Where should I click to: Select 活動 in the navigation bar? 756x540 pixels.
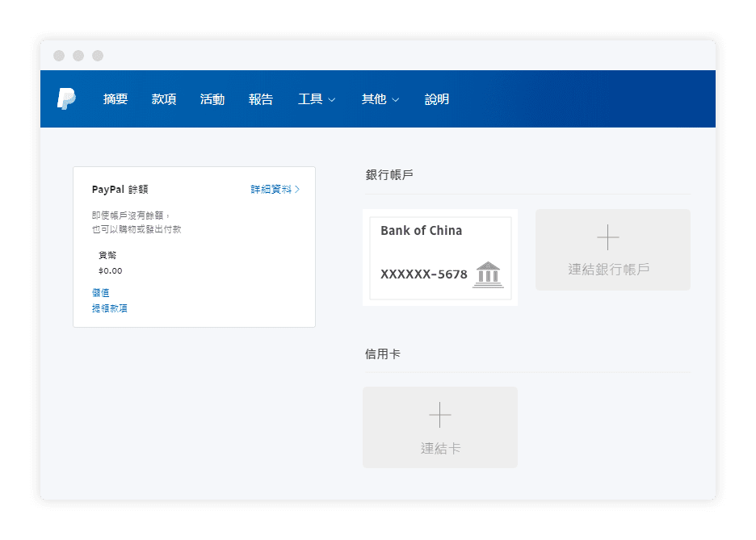(x=212, y=99)
